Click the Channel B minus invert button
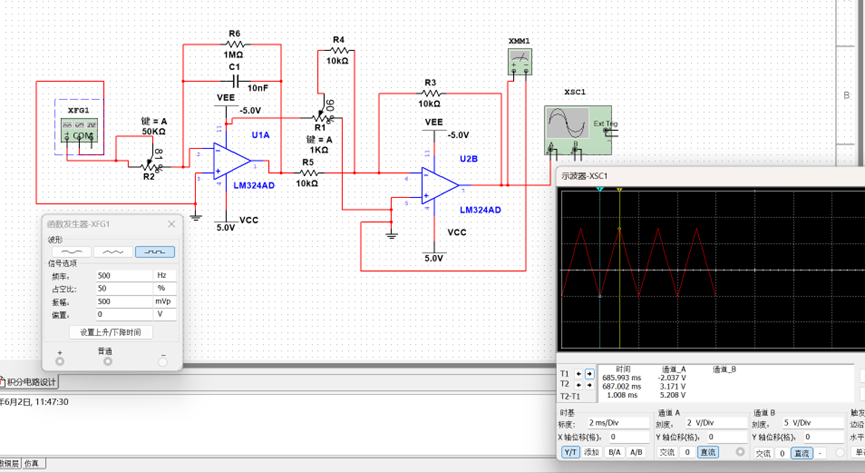The width and height of the screenshot is (865, 473). (820, 453)
